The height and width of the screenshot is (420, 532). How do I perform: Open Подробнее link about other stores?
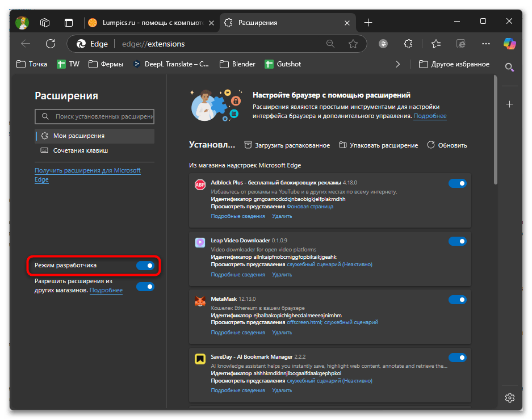[x=106, y=291]
